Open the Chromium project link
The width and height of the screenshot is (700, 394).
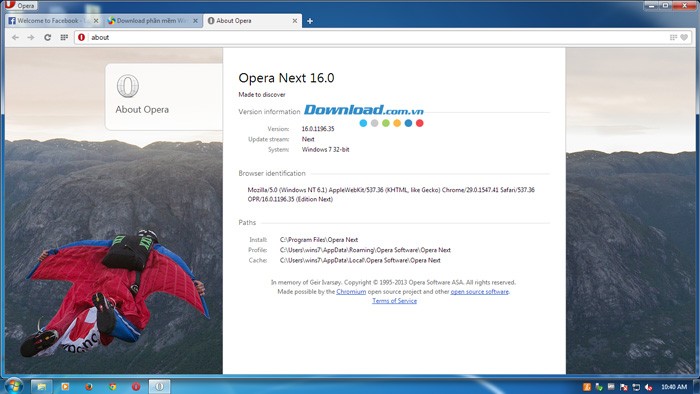click(x=351, y=291)
